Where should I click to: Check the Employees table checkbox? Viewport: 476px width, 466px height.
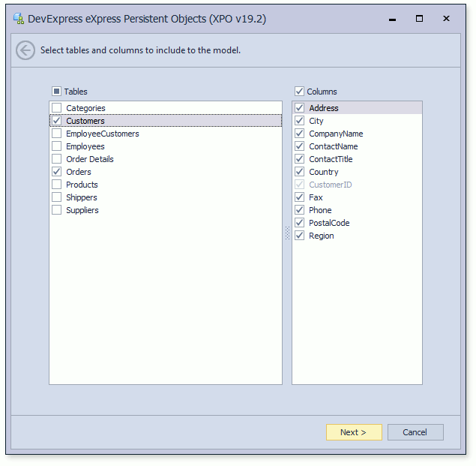56,146
